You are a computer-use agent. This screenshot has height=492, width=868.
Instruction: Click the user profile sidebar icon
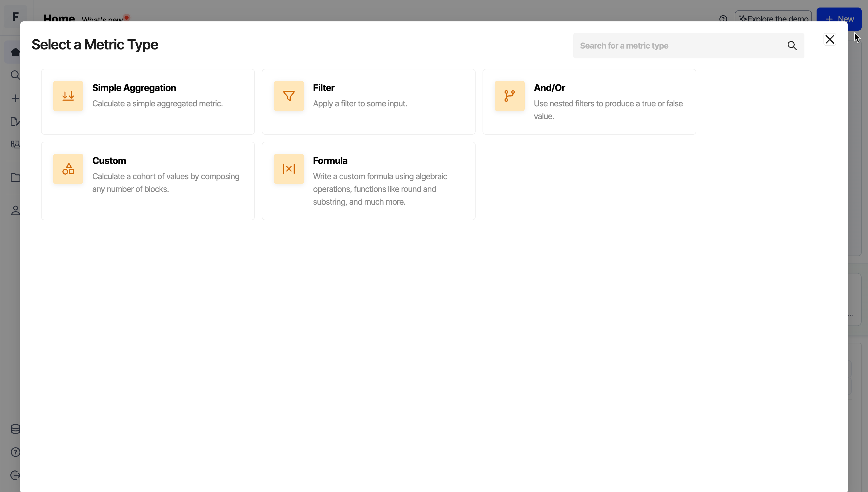click(15, 211)
